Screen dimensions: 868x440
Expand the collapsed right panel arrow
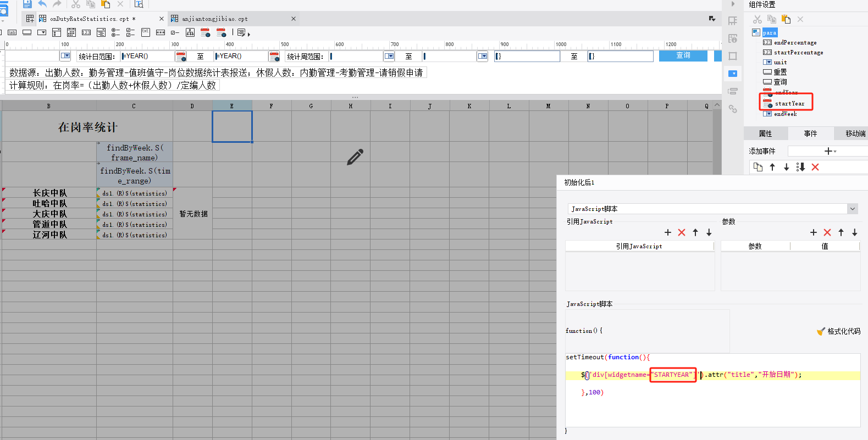(x=733, y=4)
